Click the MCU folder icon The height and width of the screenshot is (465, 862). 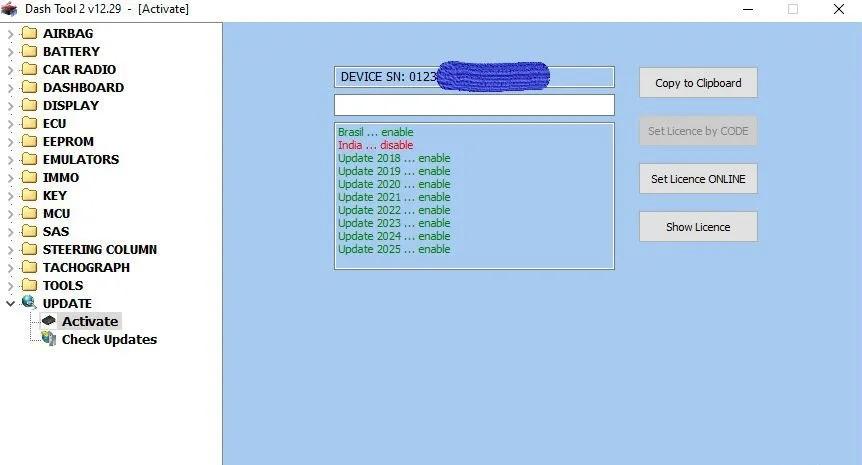29,213
